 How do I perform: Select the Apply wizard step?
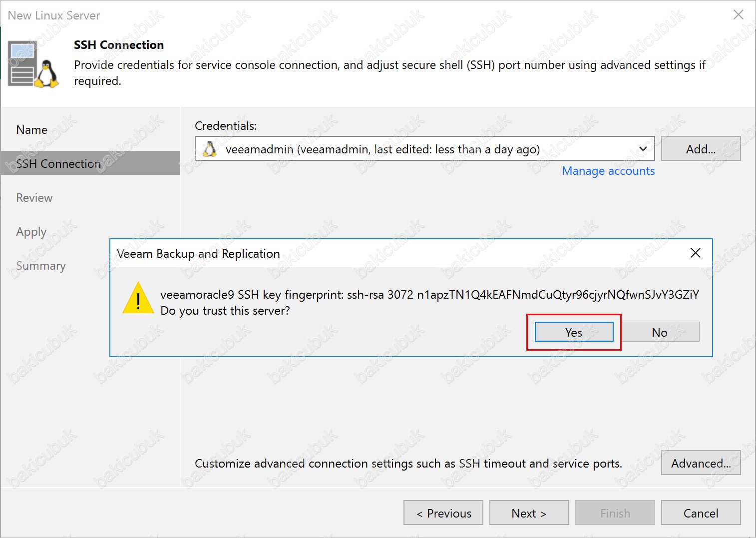pyautogui.click(x=31, y=232)
